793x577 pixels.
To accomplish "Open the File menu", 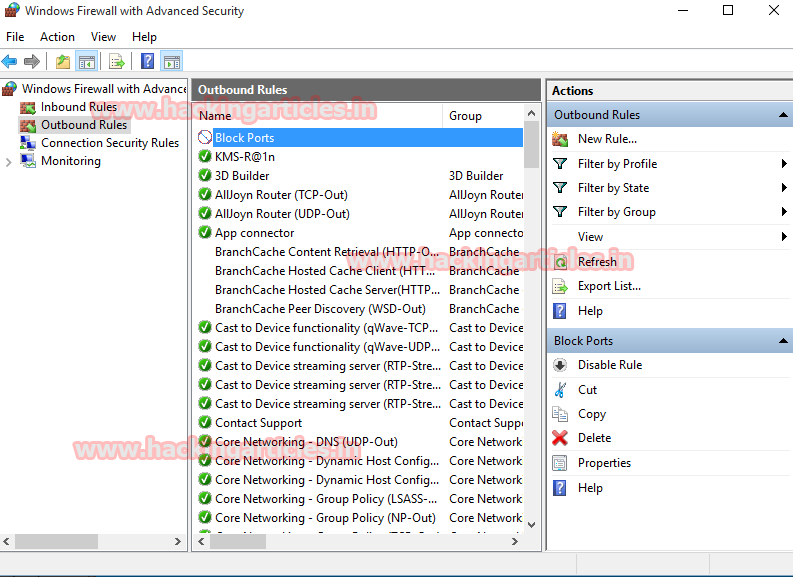I will (15, 37).
